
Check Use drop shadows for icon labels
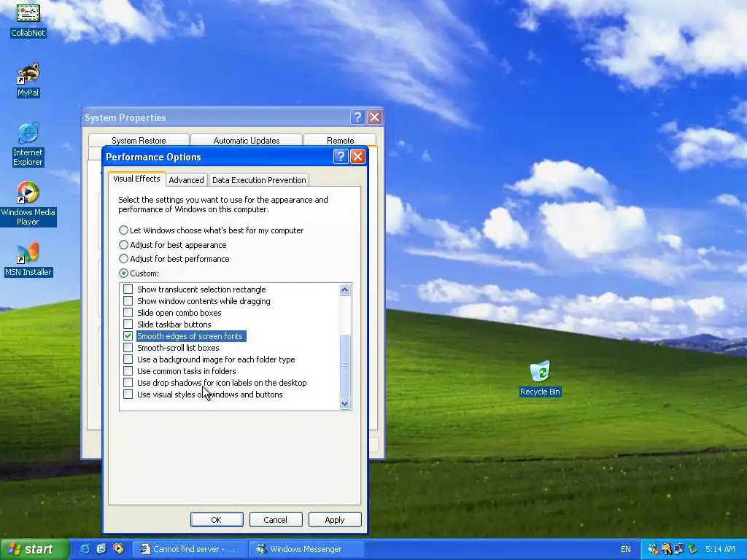[128, 383]
